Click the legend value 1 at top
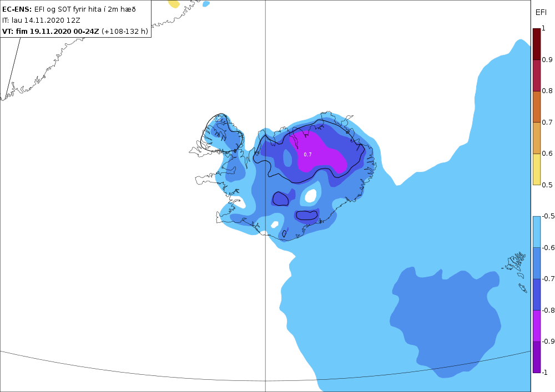 pyautogui.click(x=544, y=28)
